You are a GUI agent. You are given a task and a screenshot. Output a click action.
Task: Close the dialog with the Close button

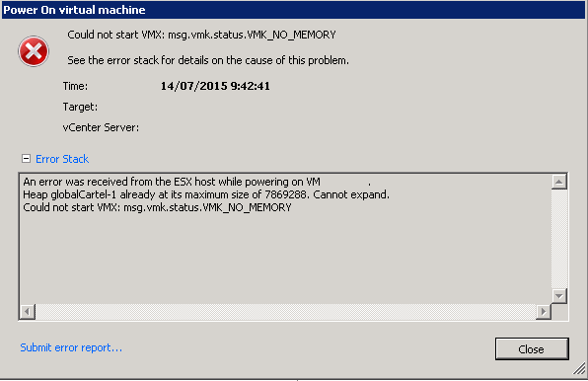click(x=532, y=349)
